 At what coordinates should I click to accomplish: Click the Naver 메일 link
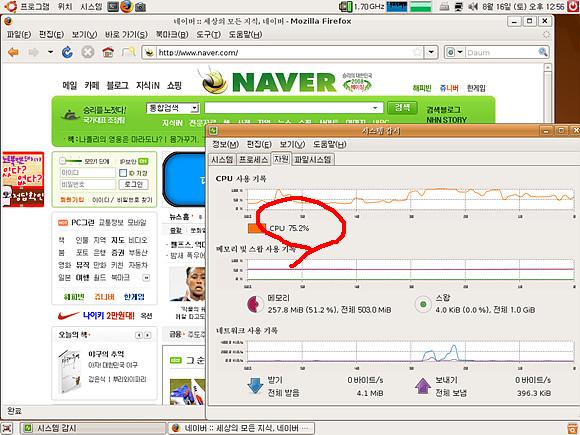(x=70, y=86)
